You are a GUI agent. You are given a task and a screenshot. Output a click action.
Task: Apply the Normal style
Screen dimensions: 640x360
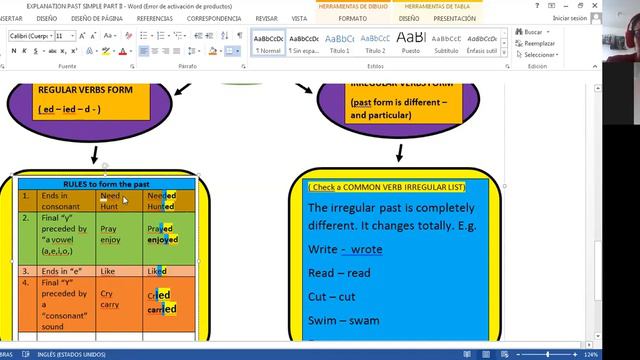click(x=268, y=43)
